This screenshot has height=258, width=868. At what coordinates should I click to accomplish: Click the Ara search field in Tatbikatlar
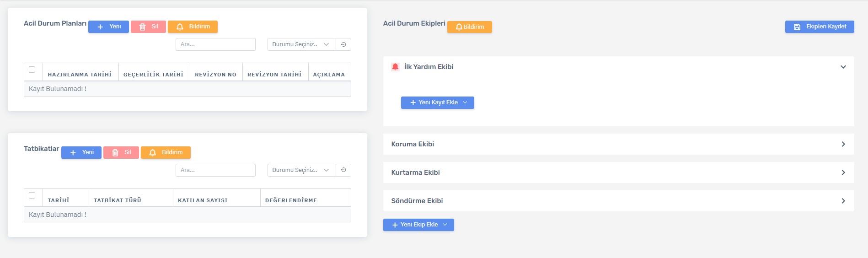pyautogui.click(x=215, y=170)
